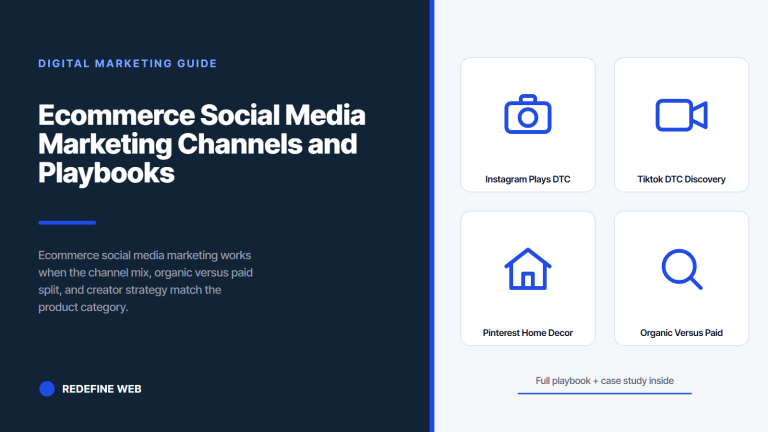Click the 'DIGITAL MARKETING GUIDE' heading
The height and width of the screenshot is (432, 768).
127,64
